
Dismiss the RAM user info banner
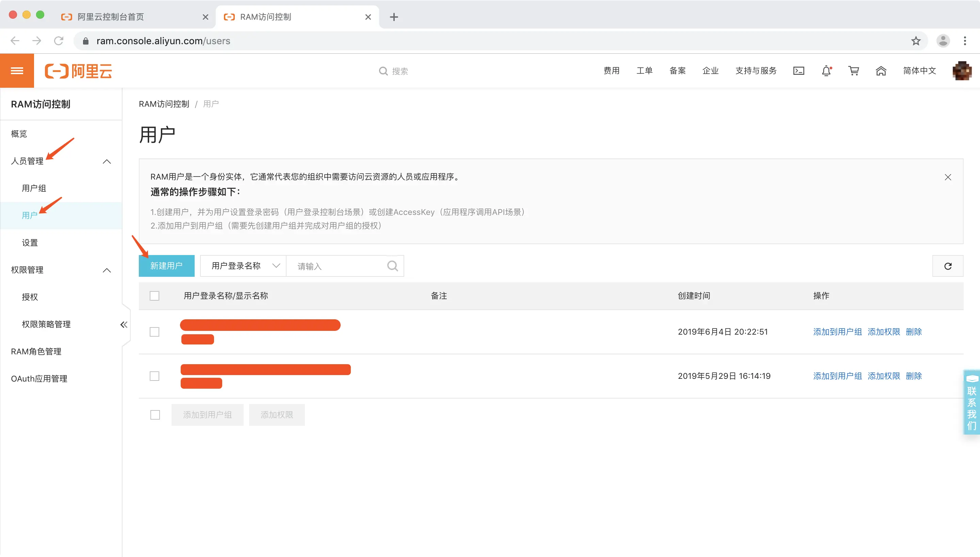pyautogui.click(x=947, y=177)
